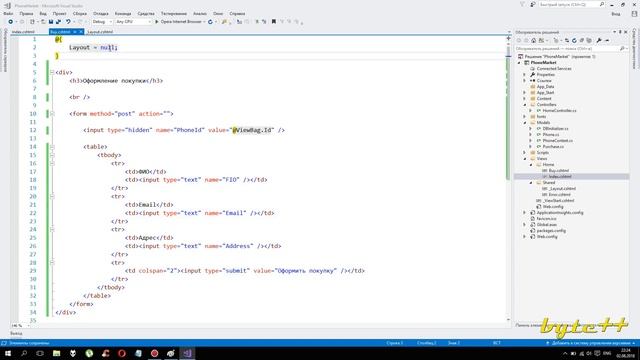Open Windows Start menu
The height and width of the screenshot is (360, 640).
click(8, 353)
